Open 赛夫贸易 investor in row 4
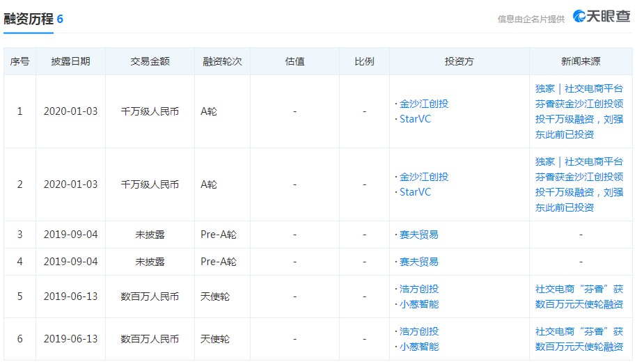 click(419, 262)
